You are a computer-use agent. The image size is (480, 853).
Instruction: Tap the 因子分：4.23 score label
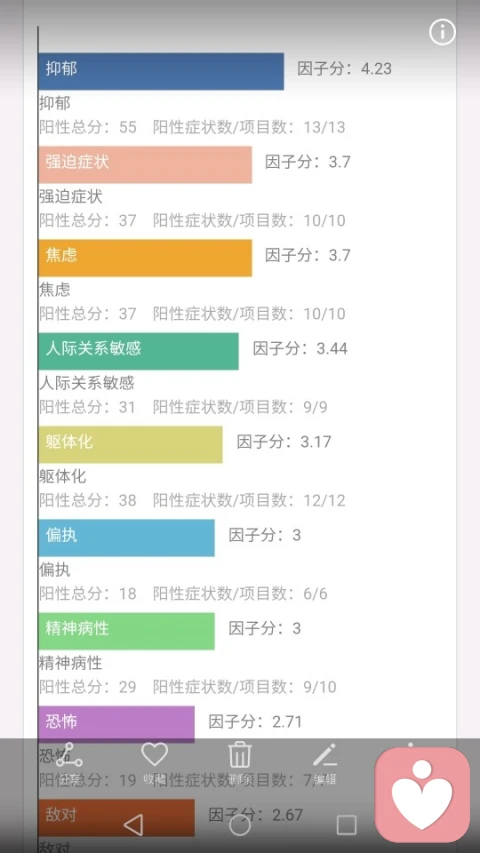click(344, 69)
